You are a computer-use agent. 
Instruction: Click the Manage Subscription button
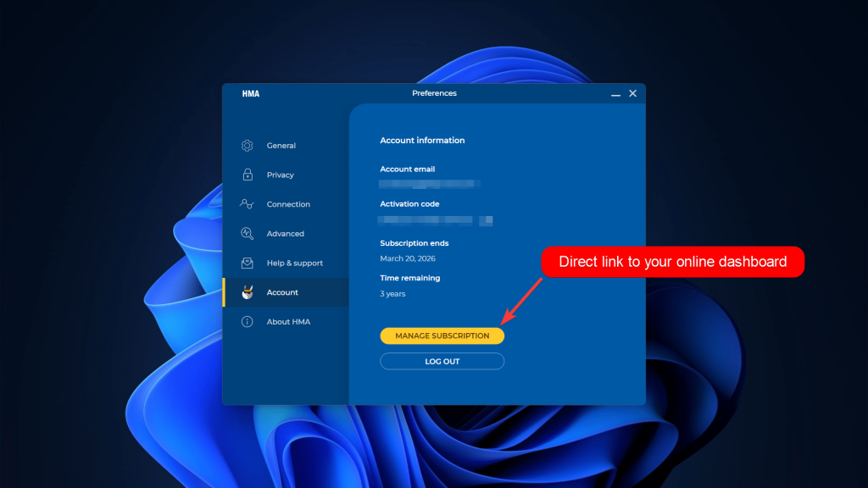442,335
